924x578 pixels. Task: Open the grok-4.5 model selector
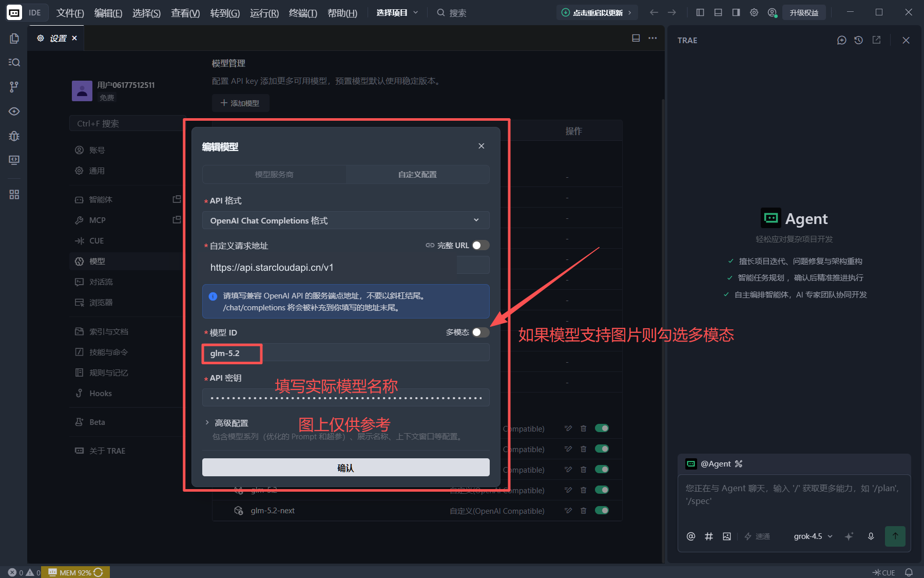pos(813,536)
